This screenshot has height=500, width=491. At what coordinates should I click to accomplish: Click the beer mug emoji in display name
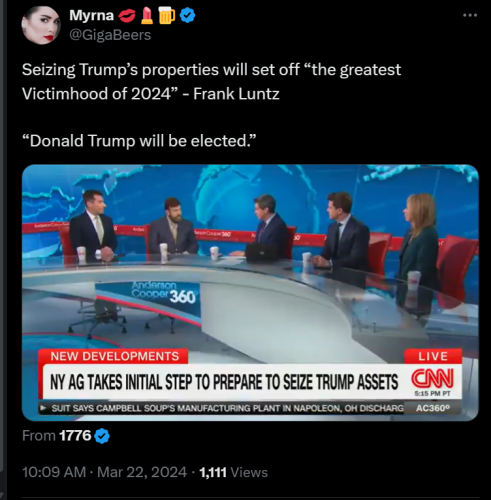[167, 16]
